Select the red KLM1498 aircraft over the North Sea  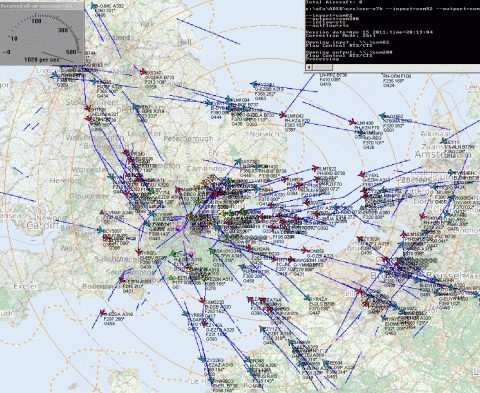(x=352, y=122)
